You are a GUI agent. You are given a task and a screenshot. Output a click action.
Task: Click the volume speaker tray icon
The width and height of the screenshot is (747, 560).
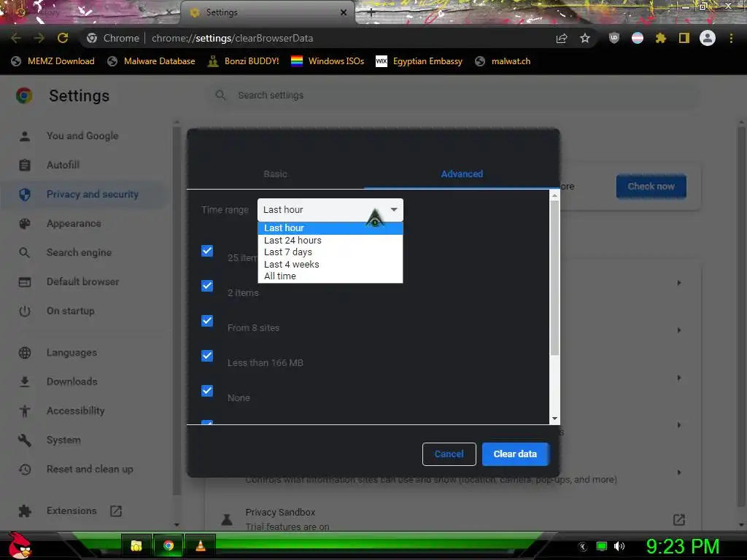(x=619, y=546)
